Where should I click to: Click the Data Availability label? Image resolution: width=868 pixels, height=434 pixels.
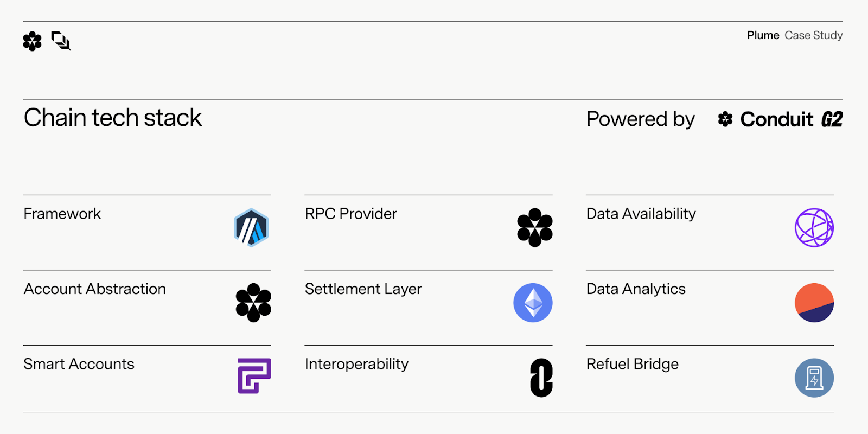[x=641, y=214]
